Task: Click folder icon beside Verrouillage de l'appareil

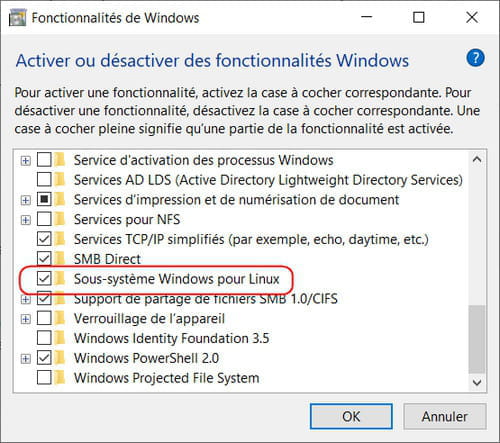Action: coord(60,318)
